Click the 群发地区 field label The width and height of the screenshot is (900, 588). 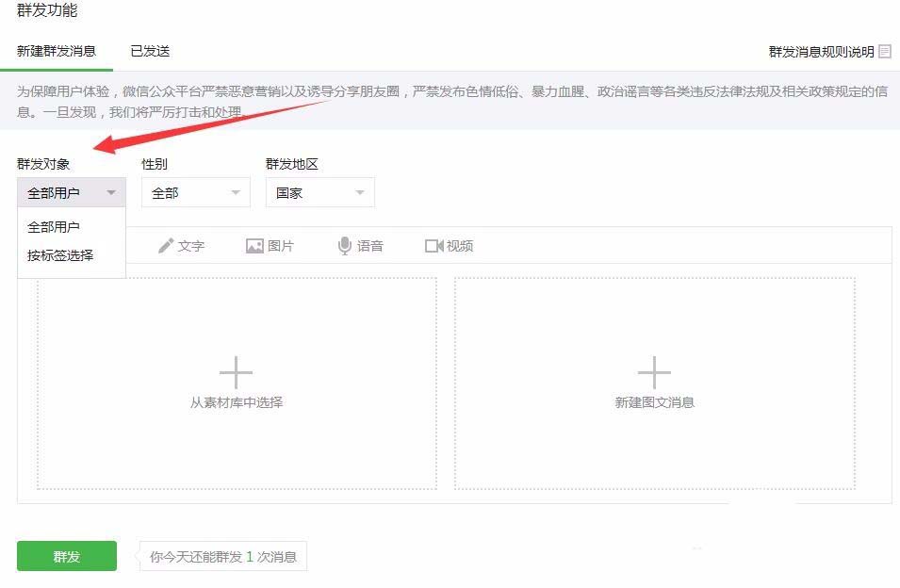[292, 164]
